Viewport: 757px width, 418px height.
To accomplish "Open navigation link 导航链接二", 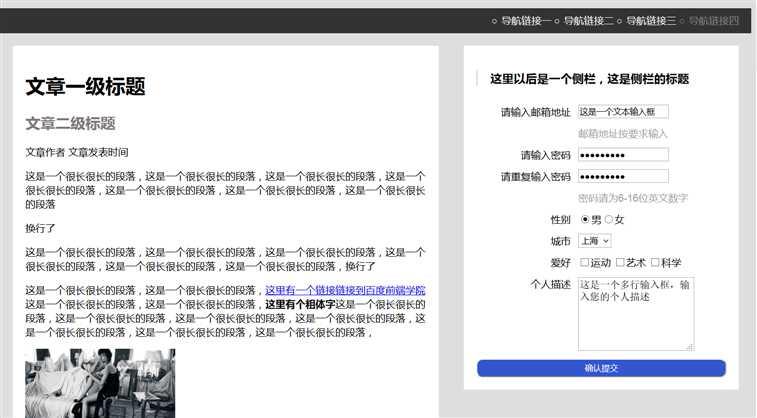I will [x=589, y=21].
